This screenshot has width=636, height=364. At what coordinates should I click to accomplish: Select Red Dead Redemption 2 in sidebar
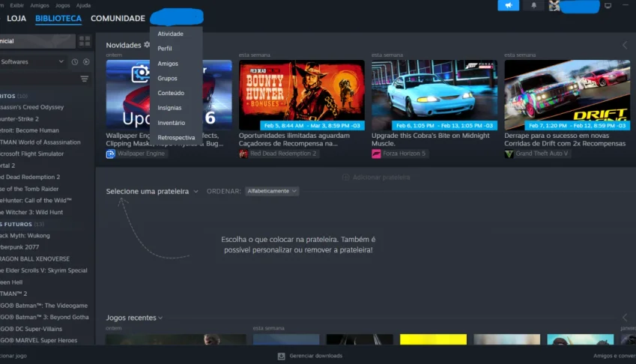click(30, 178)
